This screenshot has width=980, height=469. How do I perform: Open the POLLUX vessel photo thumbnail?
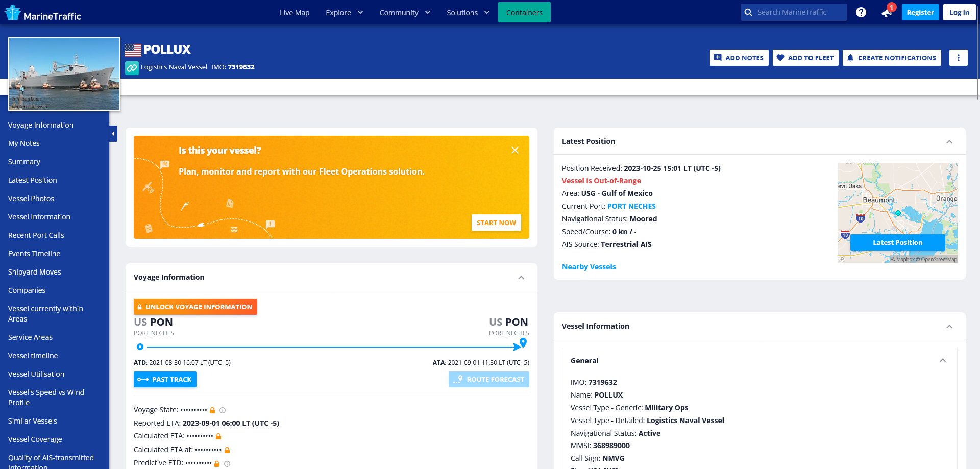[x=64, y=74]
